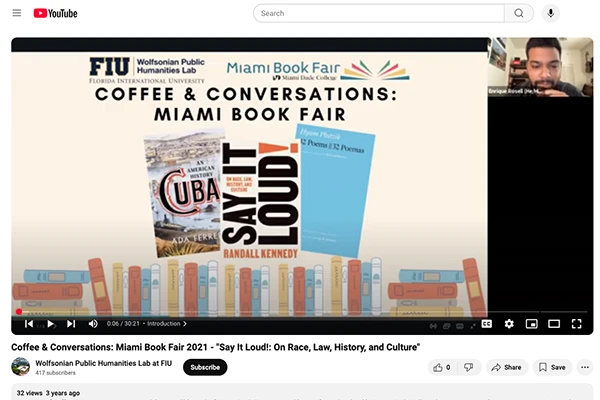Click the video title text

click(215, 347)
